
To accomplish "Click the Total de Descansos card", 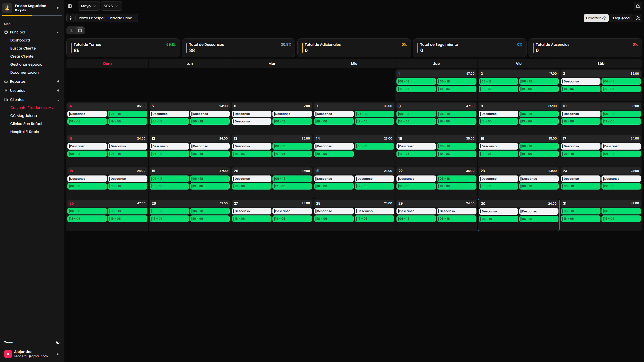I will (x=238, y=48).
